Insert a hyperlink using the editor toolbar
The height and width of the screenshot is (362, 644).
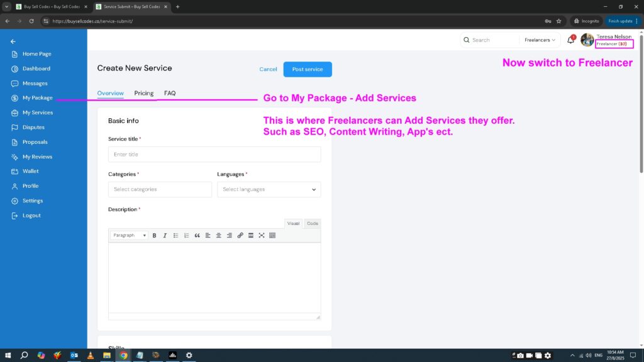point(240,235)
